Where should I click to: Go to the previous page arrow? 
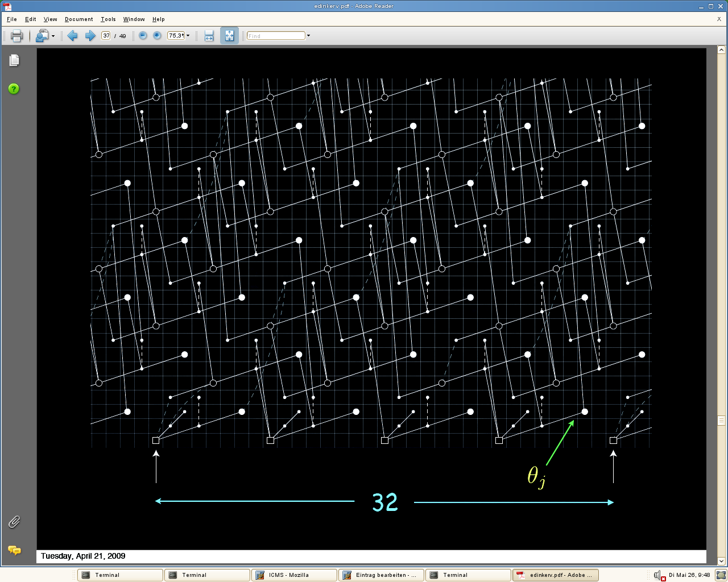click(72, 36)
